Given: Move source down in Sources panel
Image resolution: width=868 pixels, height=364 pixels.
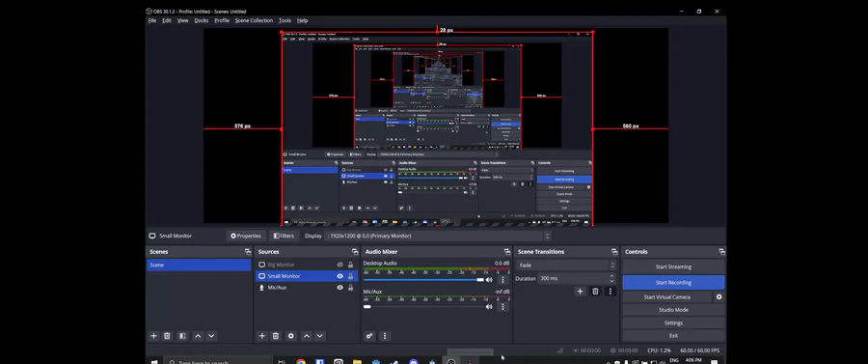Looking at the screenshot, I should 319,336.
